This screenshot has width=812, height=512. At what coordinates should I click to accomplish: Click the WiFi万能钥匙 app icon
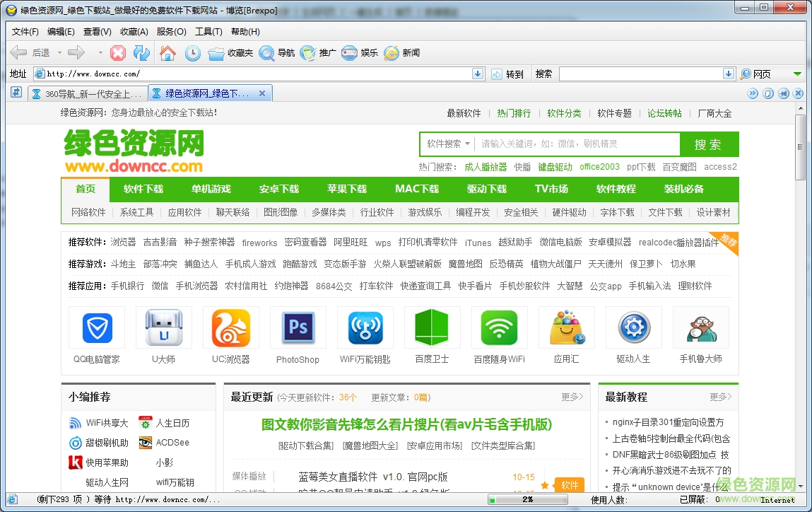click(365, 327)
